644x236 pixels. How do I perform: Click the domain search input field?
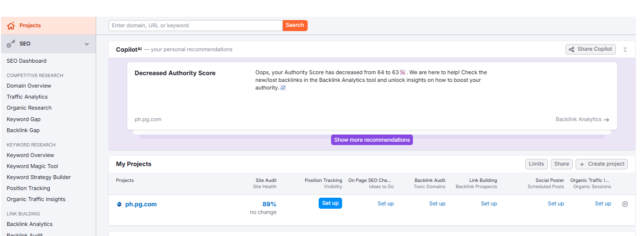pyautogui.click(x=195, y=25)
